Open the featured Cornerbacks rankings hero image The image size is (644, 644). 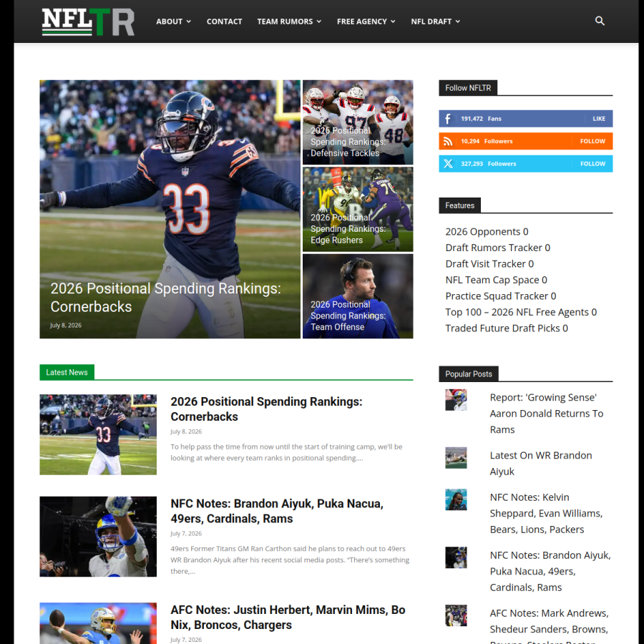[x=170, y=209]
